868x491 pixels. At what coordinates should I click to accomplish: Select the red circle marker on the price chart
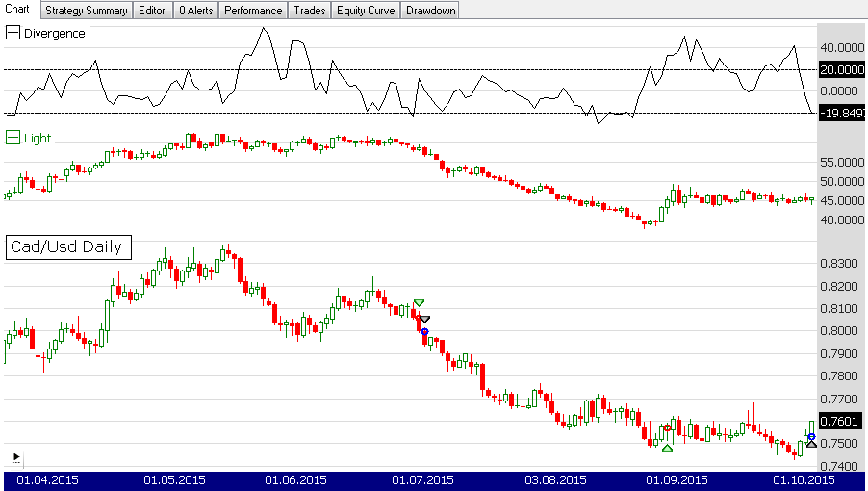pyautogui.click(x=667, y=427)
